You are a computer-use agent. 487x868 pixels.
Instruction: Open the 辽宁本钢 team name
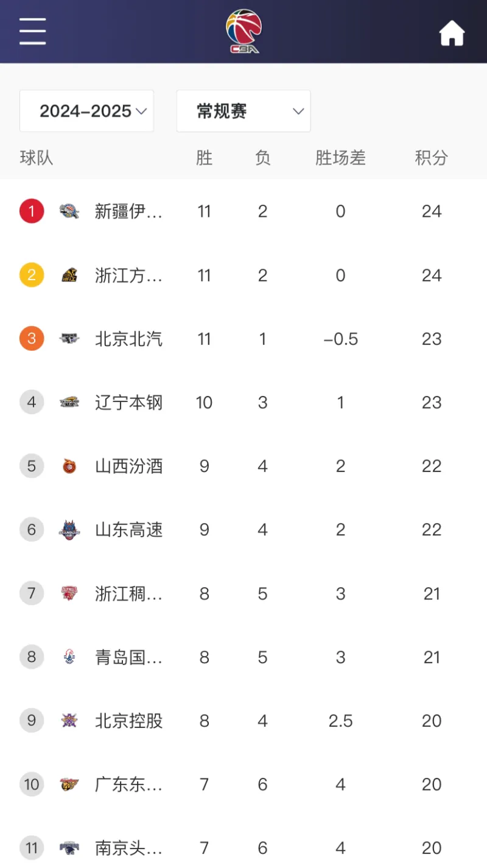128,403
